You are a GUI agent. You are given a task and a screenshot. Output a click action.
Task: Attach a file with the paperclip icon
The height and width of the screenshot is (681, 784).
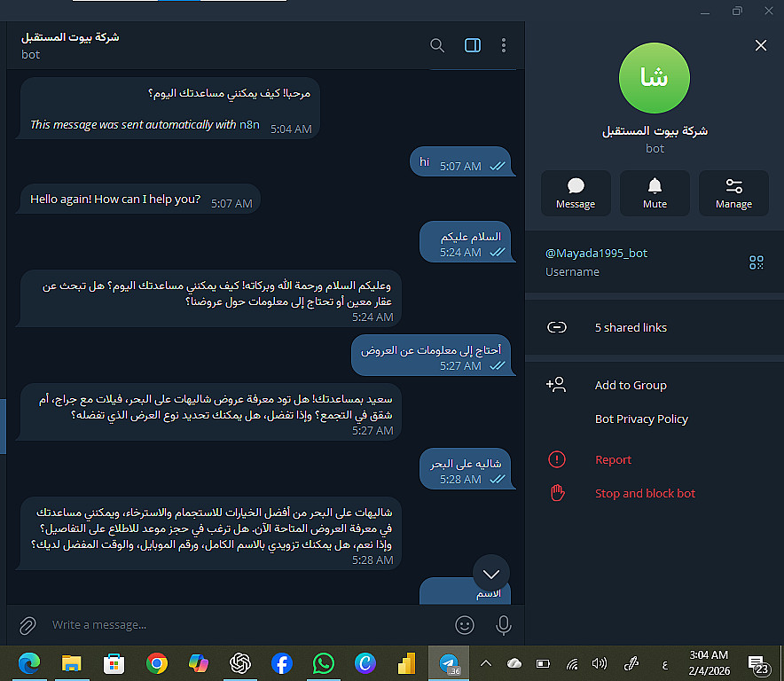pyautogui.click(x=27, y=625)
